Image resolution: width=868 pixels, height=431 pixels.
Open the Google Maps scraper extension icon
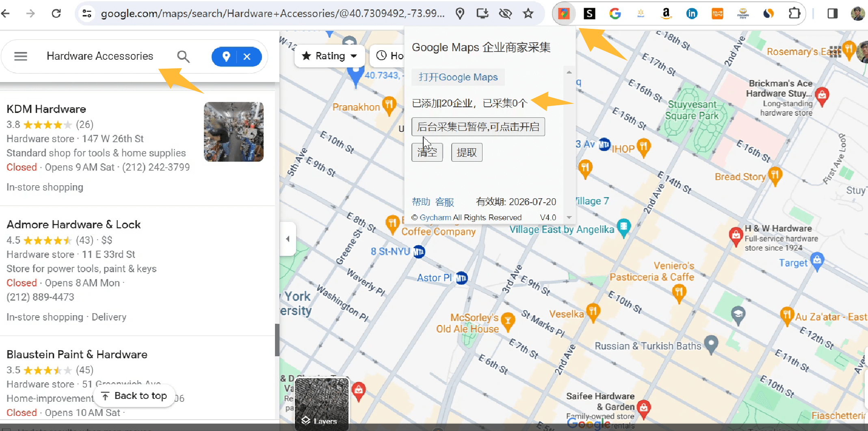pos(564,13)
